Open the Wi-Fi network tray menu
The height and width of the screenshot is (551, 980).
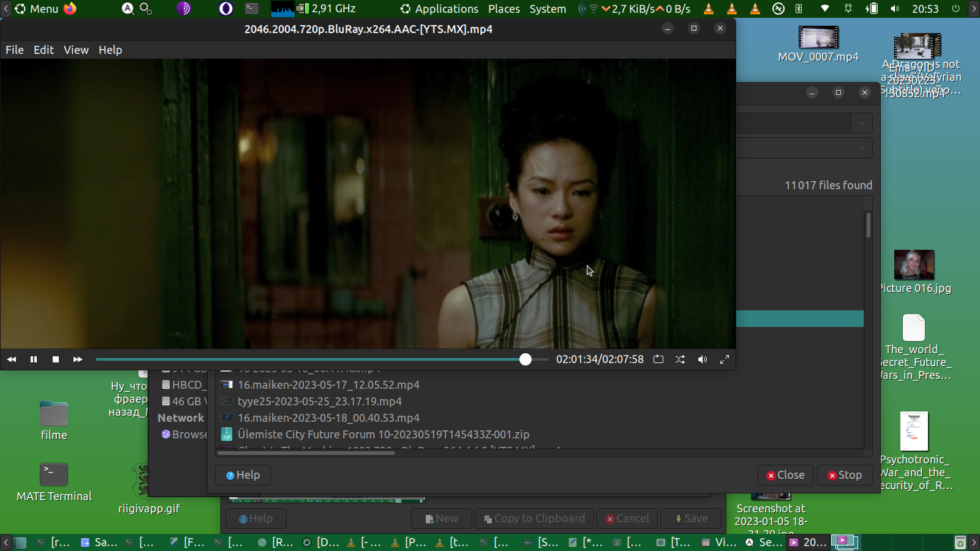pos(825,9)
